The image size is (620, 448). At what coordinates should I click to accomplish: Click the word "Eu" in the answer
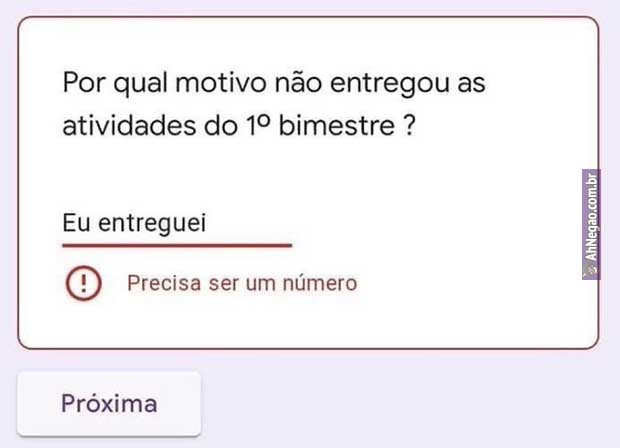pos(75,225)
